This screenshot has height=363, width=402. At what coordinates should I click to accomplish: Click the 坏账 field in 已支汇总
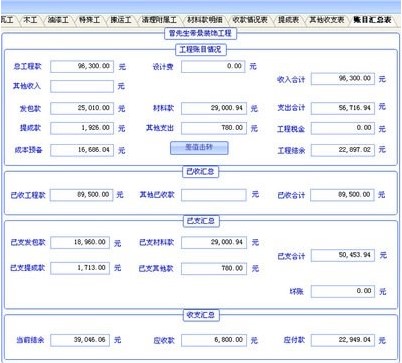(x=343, y=292)
